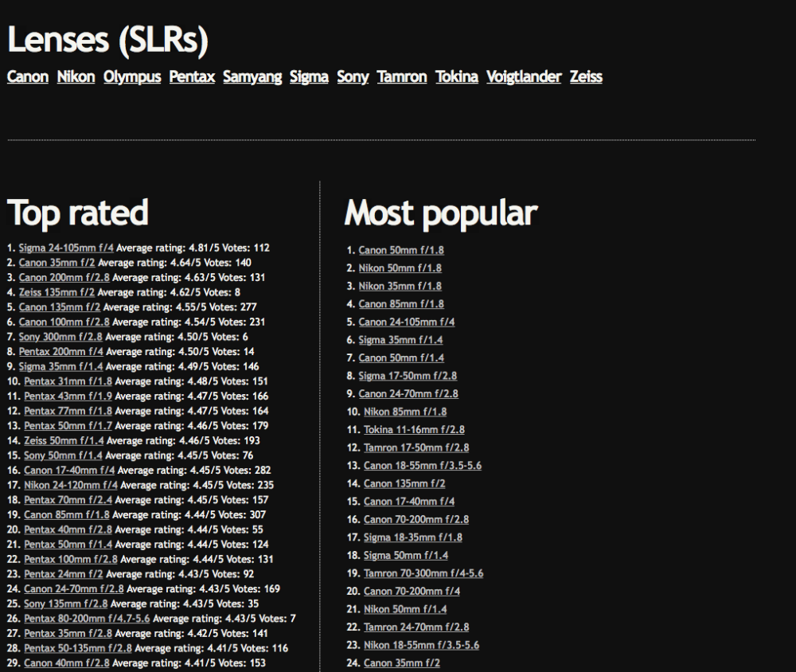Open Sony 300mm f/2.8 lens link
796x672 pixels.
pos(60,337)
